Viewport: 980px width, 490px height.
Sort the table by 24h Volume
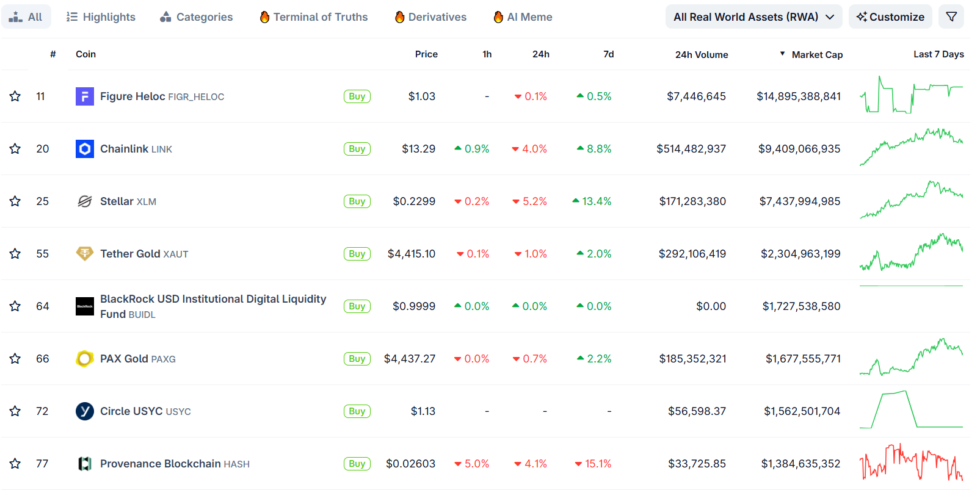pos(701,54)
